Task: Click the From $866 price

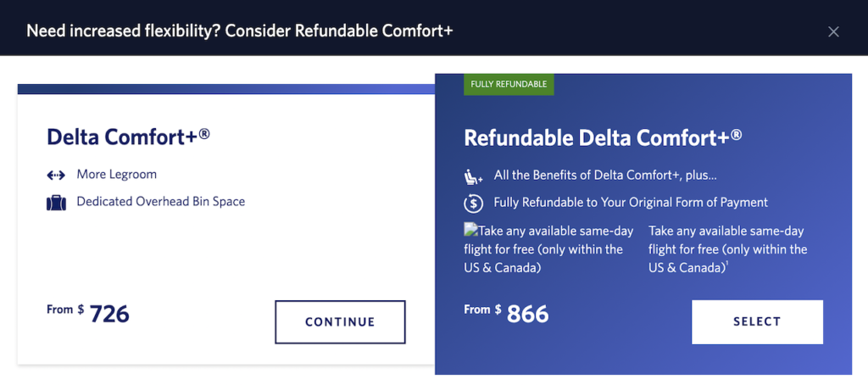Action: point(506,313)
